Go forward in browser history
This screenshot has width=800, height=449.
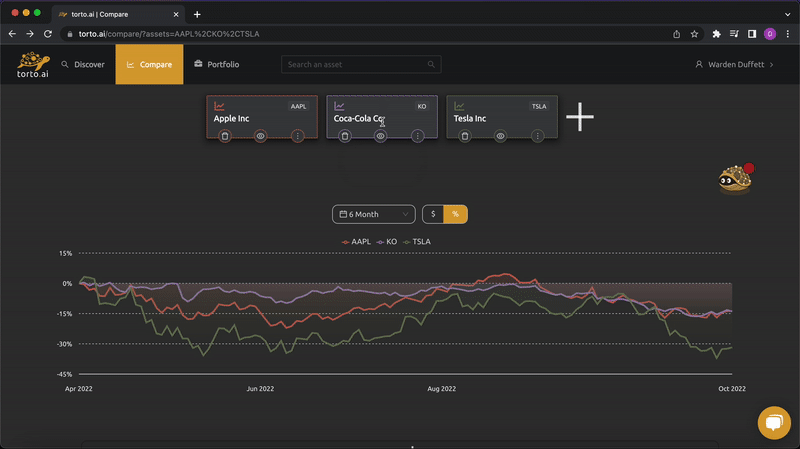(x=30, y=34)
